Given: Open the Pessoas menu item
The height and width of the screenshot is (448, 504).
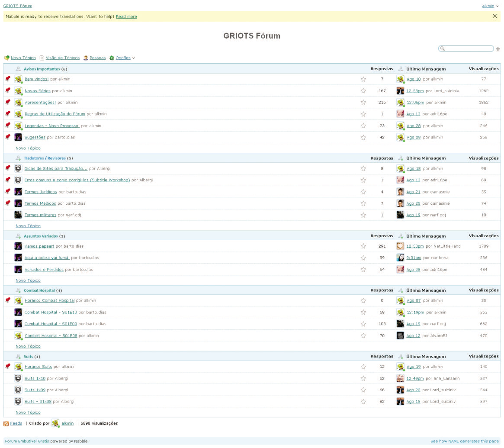Looking at the screenshot, I should click(97, 58).
